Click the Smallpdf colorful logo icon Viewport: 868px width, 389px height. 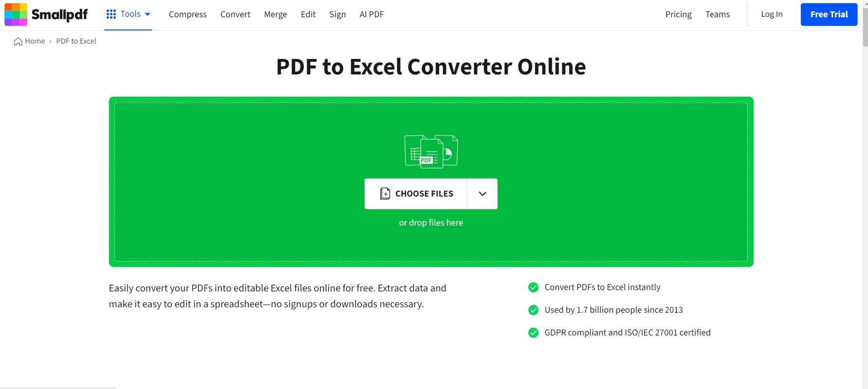pos(16,14)
